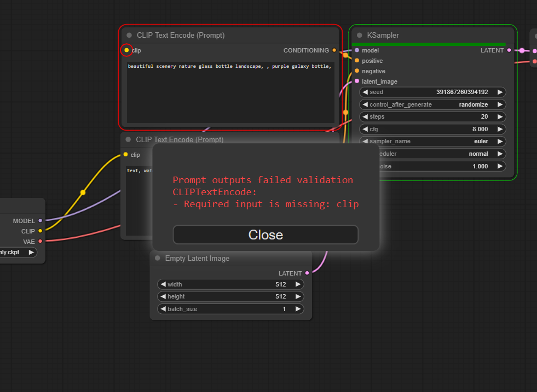Click the KSampler LATENT output socket
Image resolution: width=537 pixels, height=392 pixels.
pyautogui.click(x=509, y=50)
